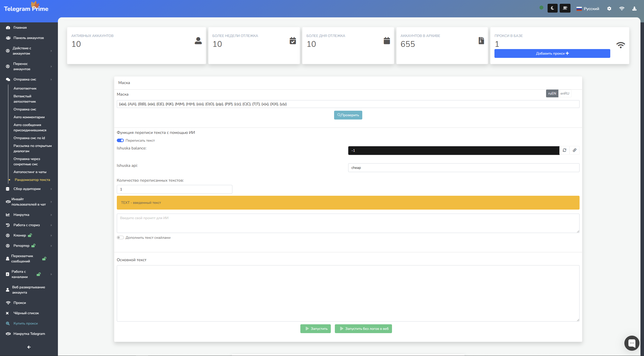Open Авто комментарии page
644x356 pixels.
point(29,117)
